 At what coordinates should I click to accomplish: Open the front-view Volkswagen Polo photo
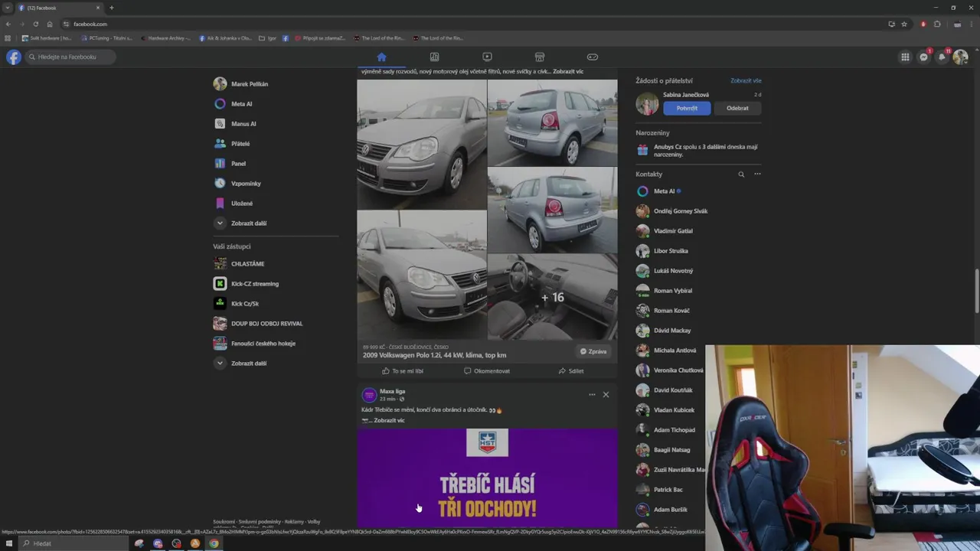point(422,144)
